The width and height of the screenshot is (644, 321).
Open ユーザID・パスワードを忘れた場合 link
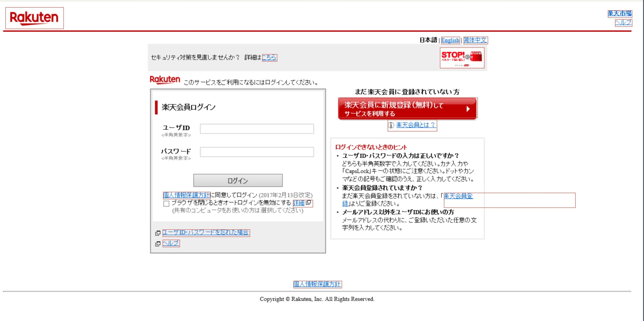(x=206, y=233)
